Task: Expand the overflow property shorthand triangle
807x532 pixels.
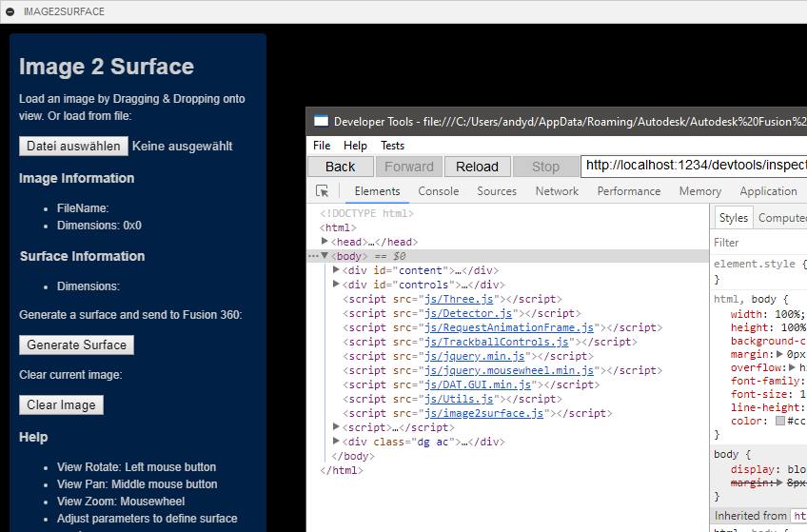Action: tap(793, 367)
